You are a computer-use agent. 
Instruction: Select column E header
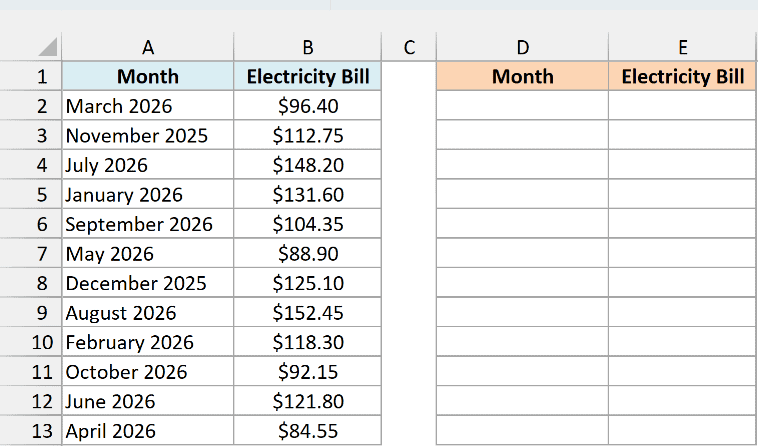[683, 47]
